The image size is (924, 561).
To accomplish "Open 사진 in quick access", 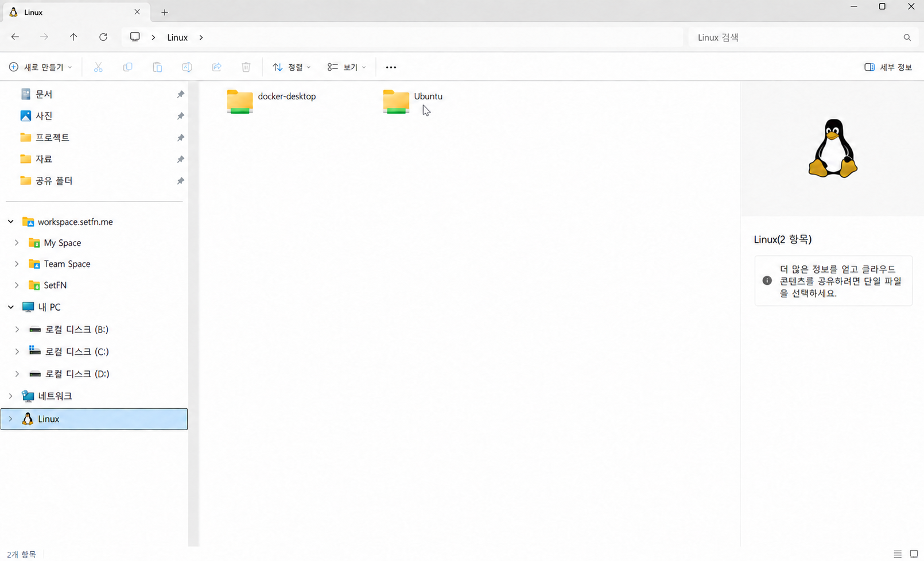I will pyautogui.click(x=44, y=116).
